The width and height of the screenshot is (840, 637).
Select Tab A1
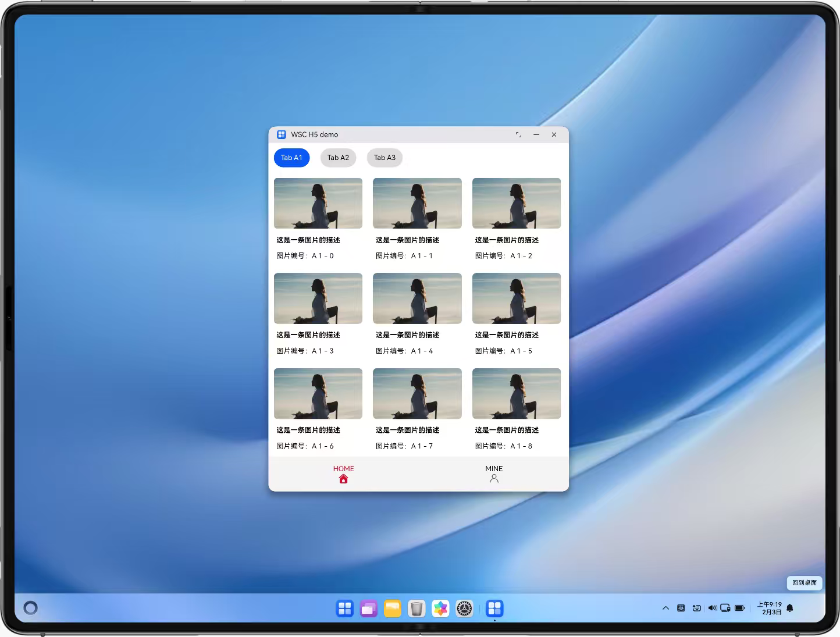(x=291, y=158)
